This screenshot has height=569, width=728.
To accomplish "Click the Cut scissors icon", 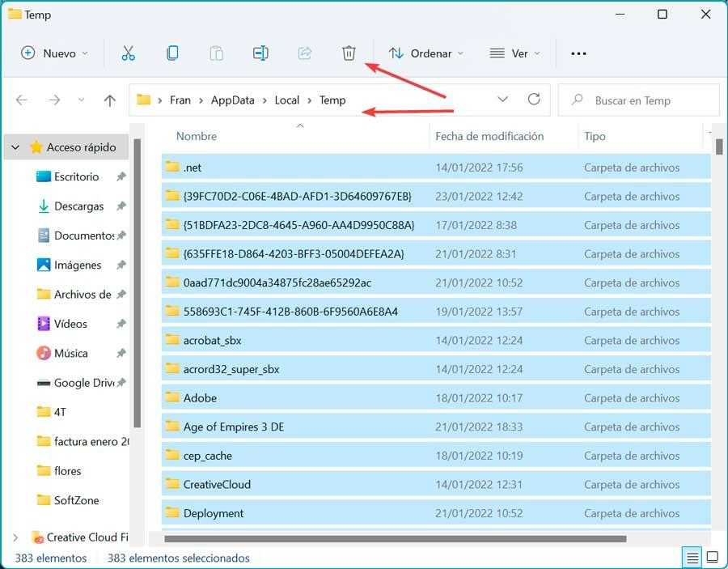I will [x=128, y=53].
